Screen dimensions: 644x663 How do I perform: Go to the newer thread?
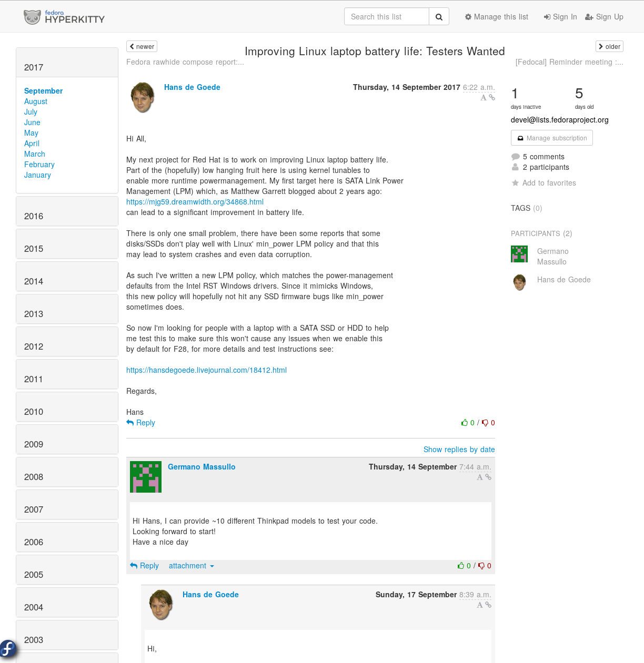(x=142, y=46)
